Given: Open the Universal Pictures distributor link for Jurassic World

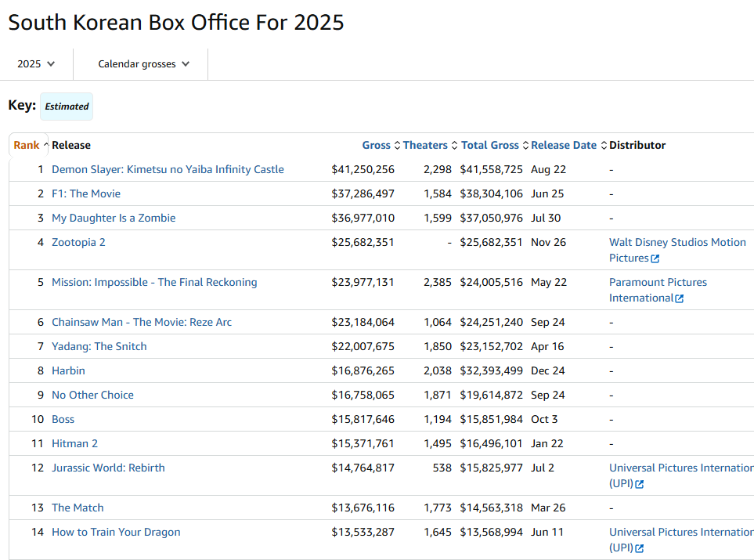Looking at the screenshot, I should coord(681,476).
